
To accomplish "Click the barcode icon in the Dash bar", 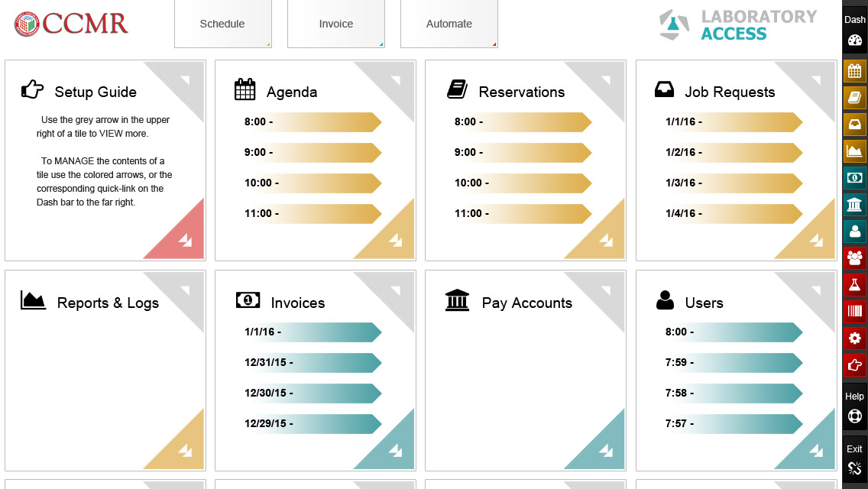I will 854,311.
